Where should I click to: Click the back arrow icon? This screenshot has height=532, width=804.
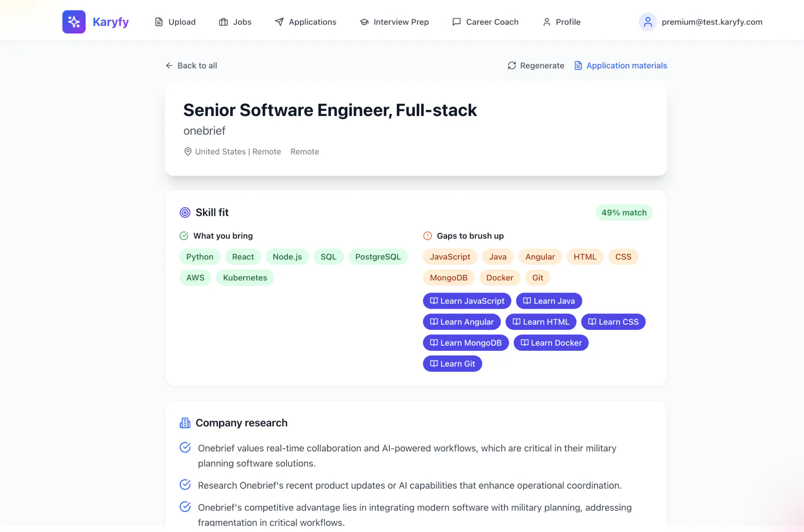169,66
